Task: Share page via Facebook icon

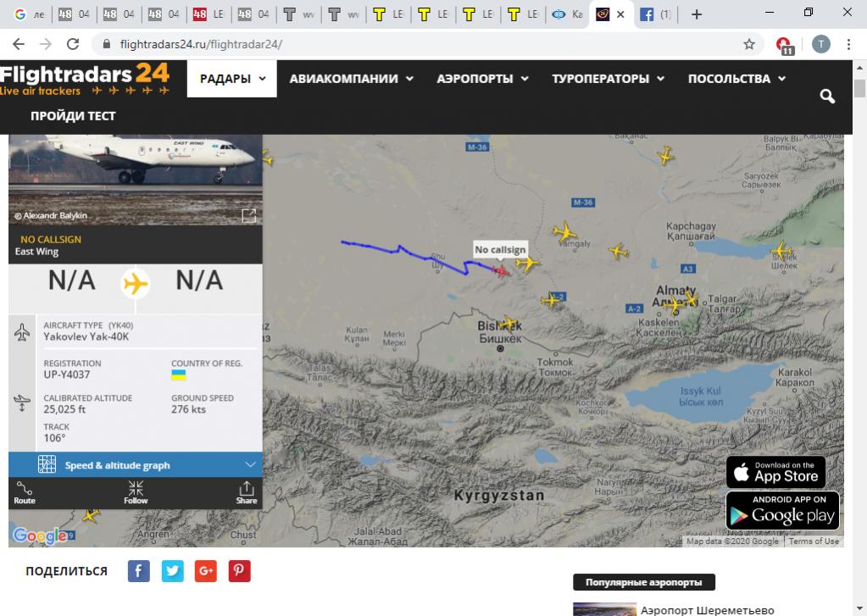Action: (139, 571)
